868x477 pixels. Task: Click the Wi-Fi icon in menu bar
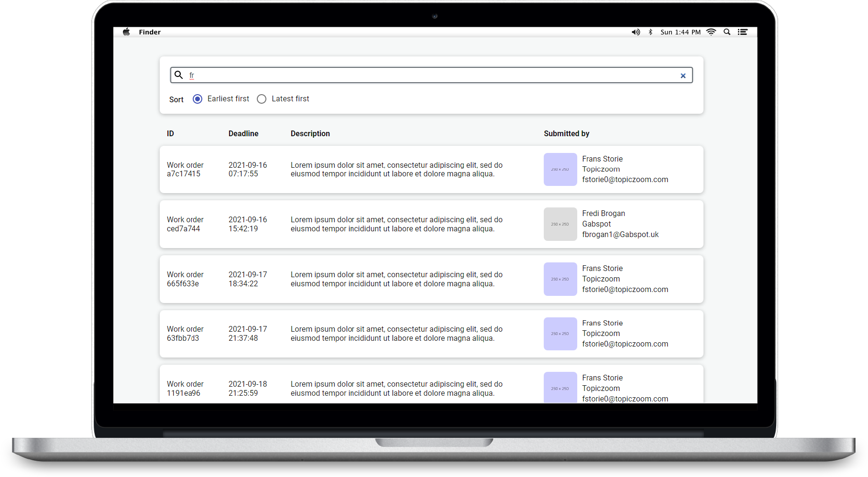[711, 32]
